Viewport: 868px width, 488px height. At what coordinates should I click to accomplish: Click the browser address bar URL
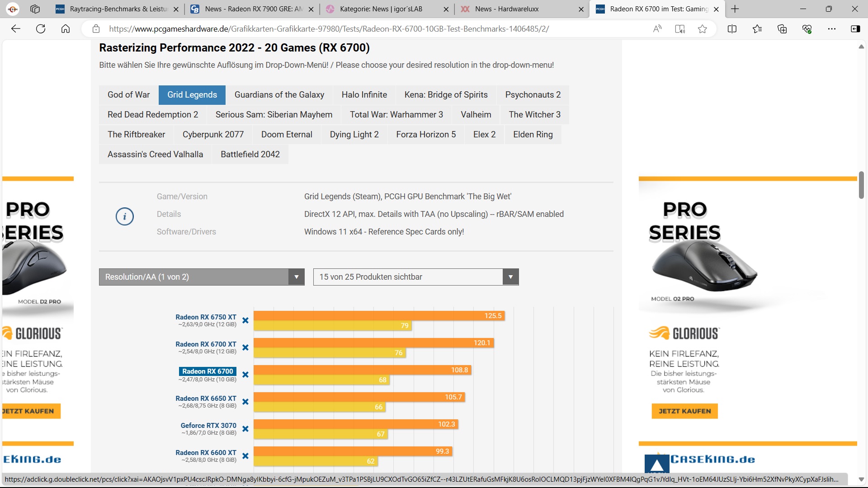tap(329, 29)
